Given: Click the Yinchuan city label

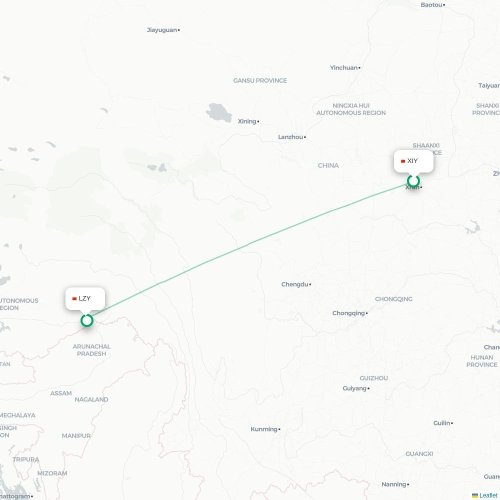Looking at the screenshot, I should point(345,68).
